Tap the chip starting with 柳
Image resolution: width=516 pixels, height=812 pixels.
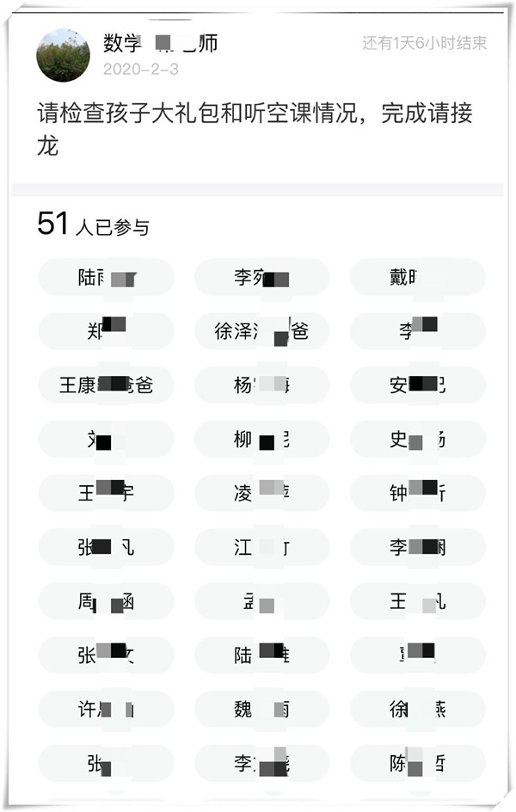(262, 440)
